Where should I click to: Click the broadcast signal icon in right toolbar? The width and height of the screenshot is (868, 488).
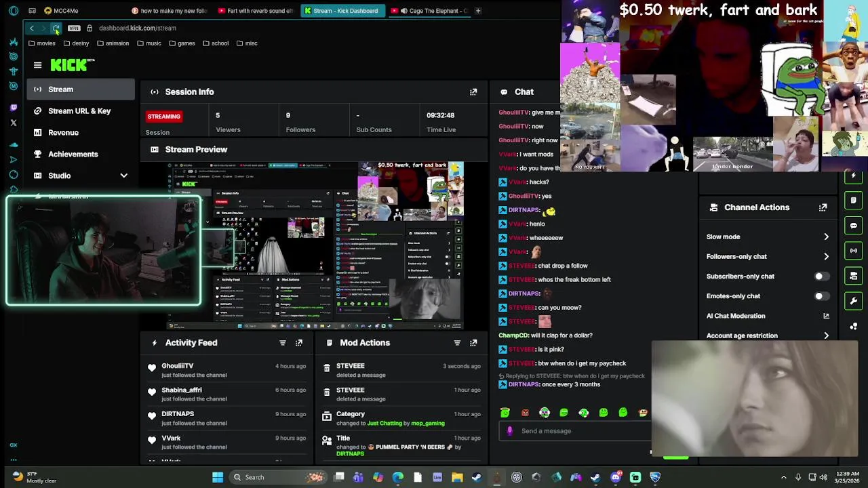coord(854,251)
